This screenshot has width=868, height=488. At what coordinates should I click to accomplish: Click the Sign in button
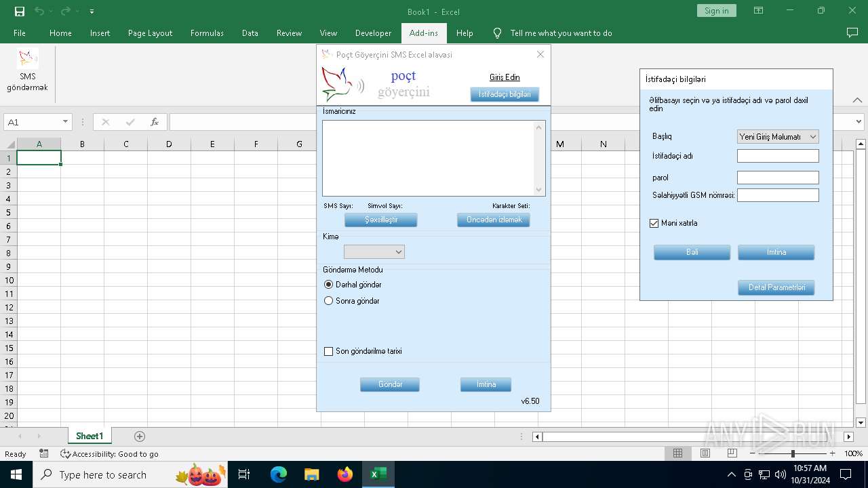[716, 11]
